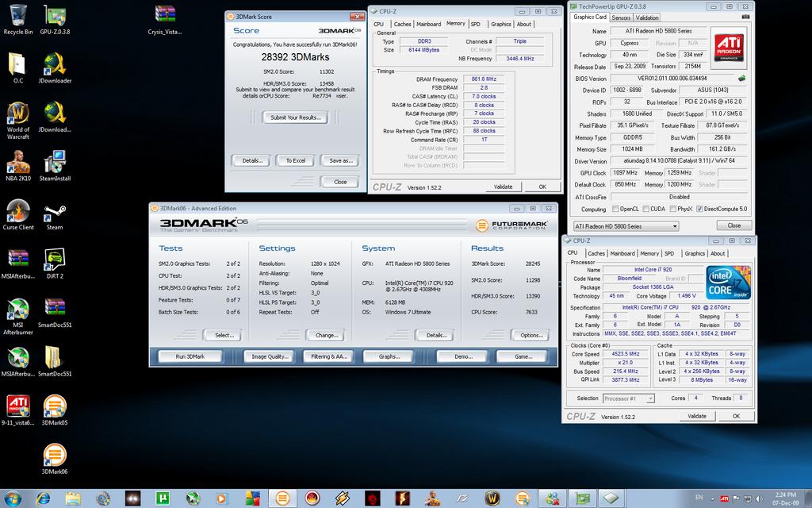
Task: Click Validate in CPU-Z memory window
Action: pyautogui.click(x=502, y=187)
